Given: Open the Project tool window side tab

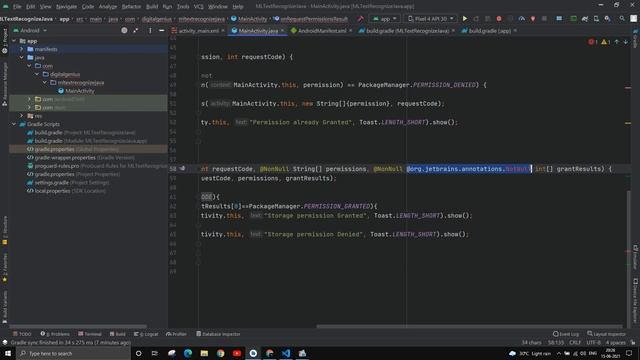Looking at the screenshot, I should pos(4,41).
